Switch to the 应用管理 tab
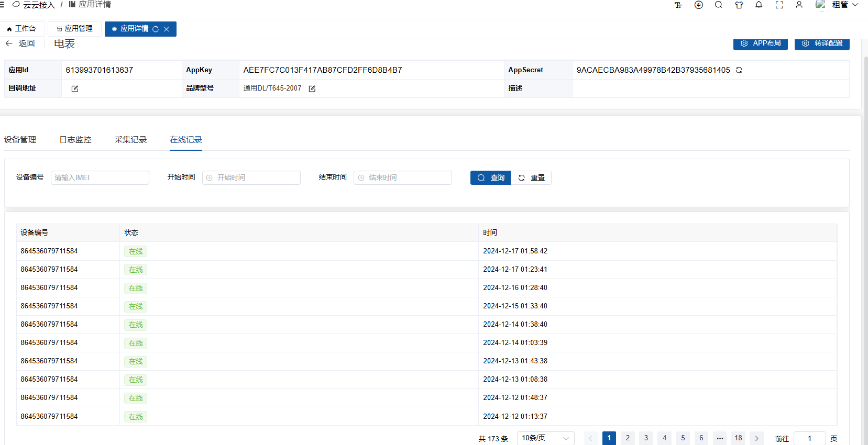This screenshot has height=445, width=868. (74, 29)
